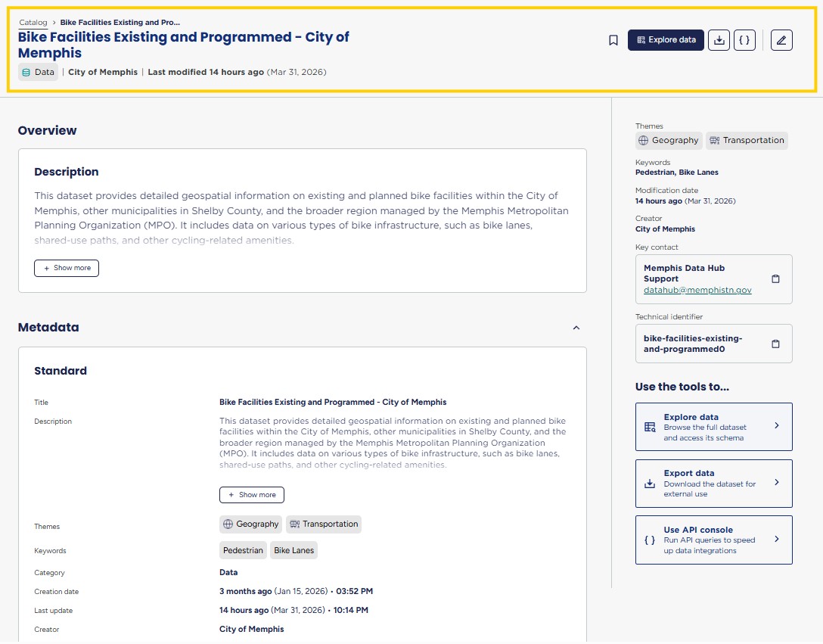Image resolution: width=823 pixels, height=644 pixels.
Task: Copy the key contact details
Action: [x=775, y=279]
